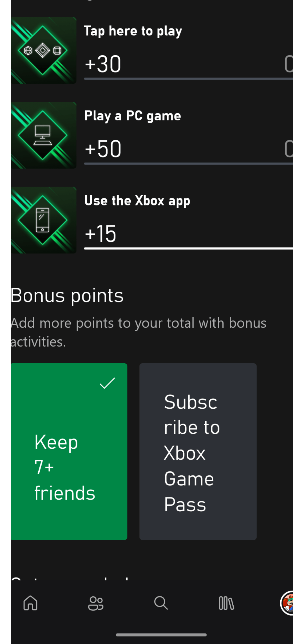Select the PC game monitor icon
The image size is (304, 644).
44,135
